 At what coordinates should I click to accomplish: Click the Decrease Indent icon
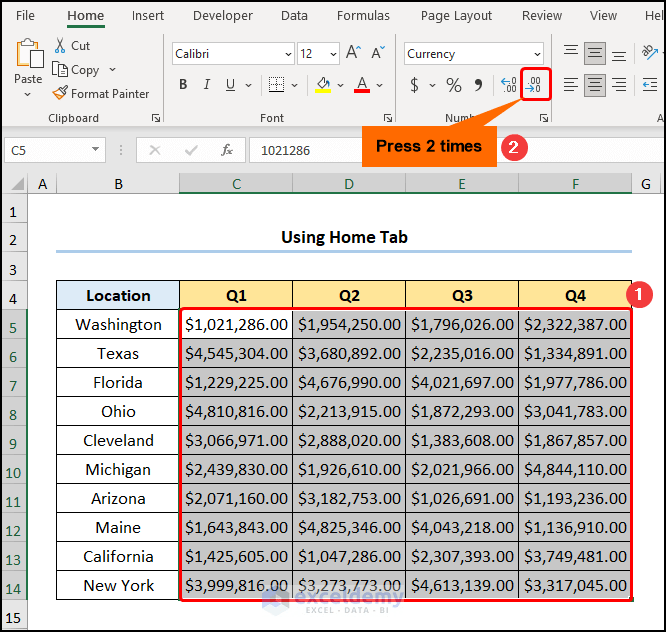649,85
